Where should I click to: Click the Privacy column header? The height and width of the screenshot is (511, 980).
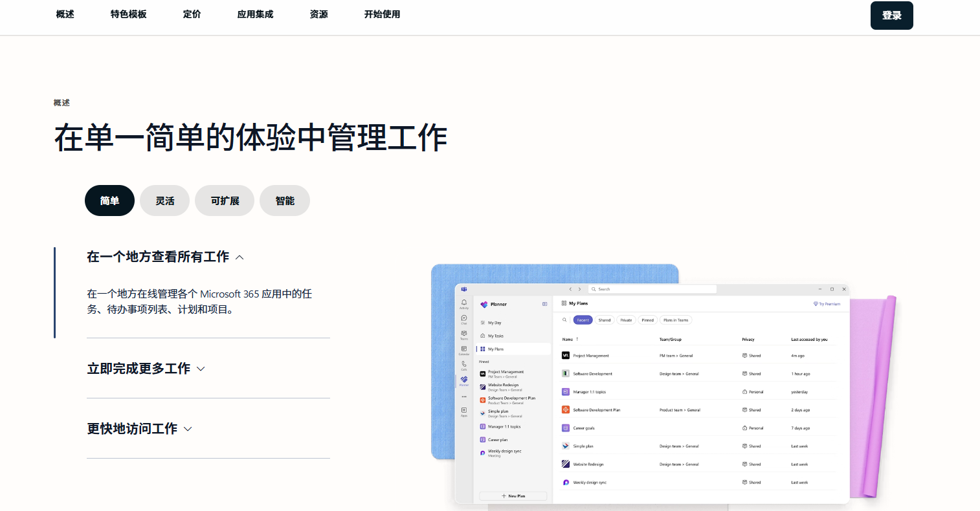coord(748,340)
